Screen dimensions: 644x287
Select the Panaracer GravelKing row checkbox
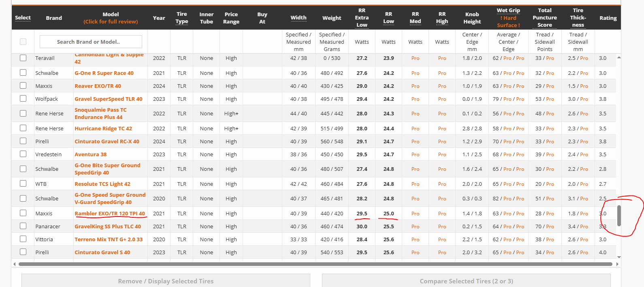point(23,226)
